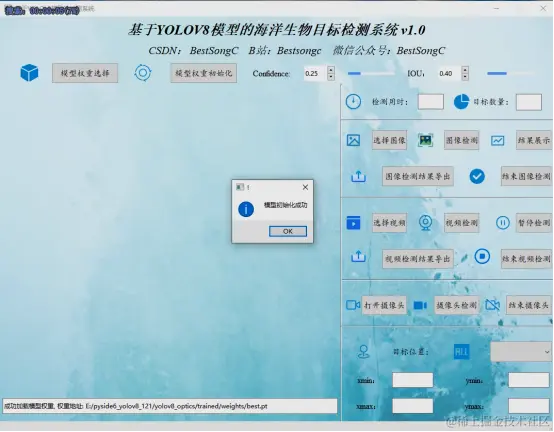The height and width of the screenshot is (432, 554).
Task: Click the blue ALL icon
Action: coord(461,351)
